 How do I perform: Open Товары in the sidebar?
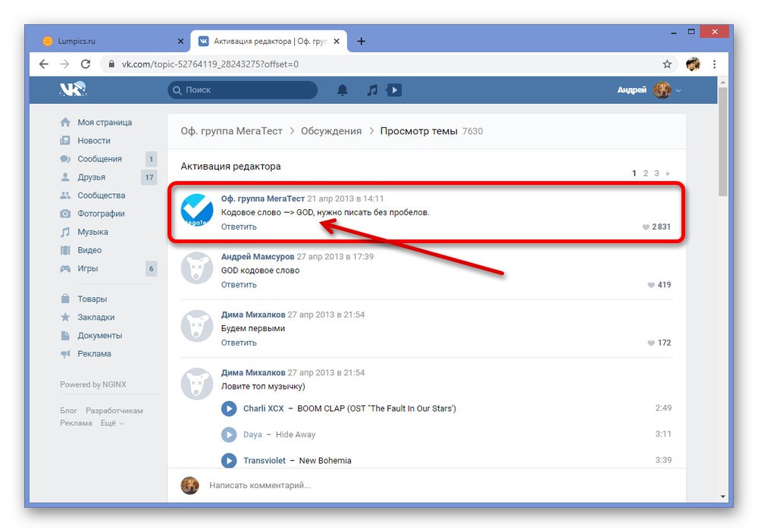click(x=83, y=299)
